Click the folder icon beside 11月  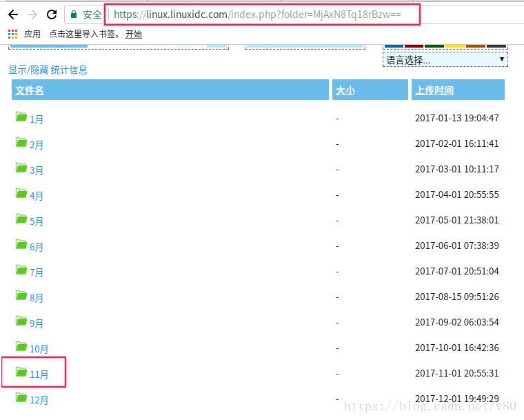tap(21, 372)
